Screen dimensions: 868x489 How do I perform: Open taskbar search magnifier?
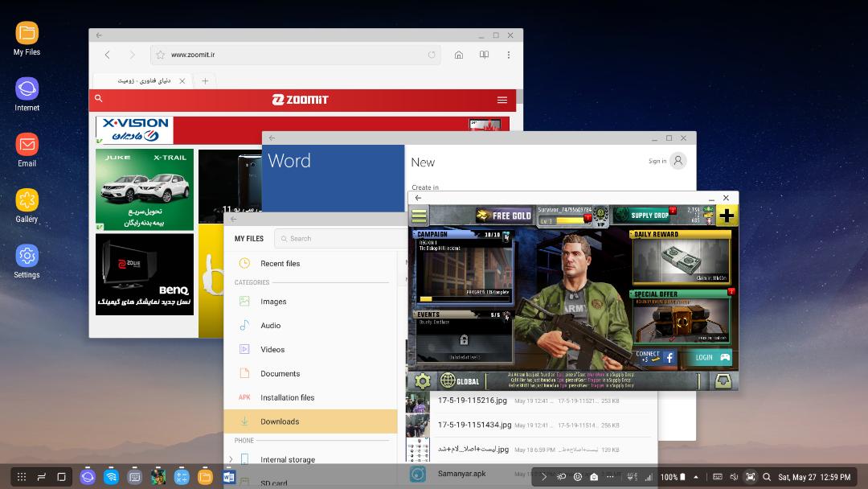[767, 477]
